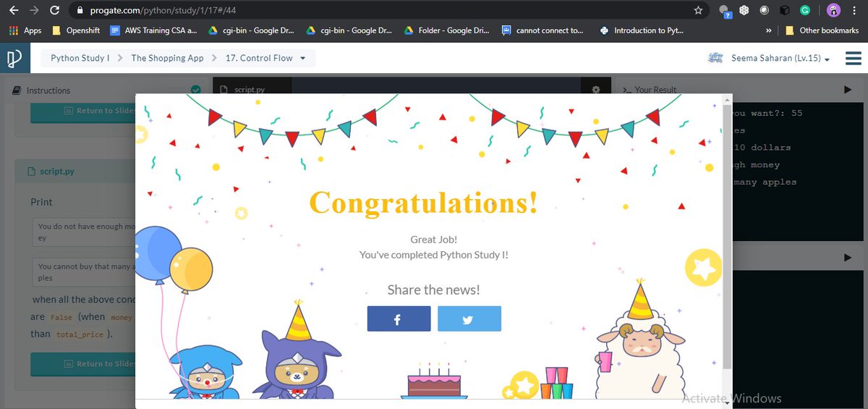Click the top Return to Slides button

[83, 111]
